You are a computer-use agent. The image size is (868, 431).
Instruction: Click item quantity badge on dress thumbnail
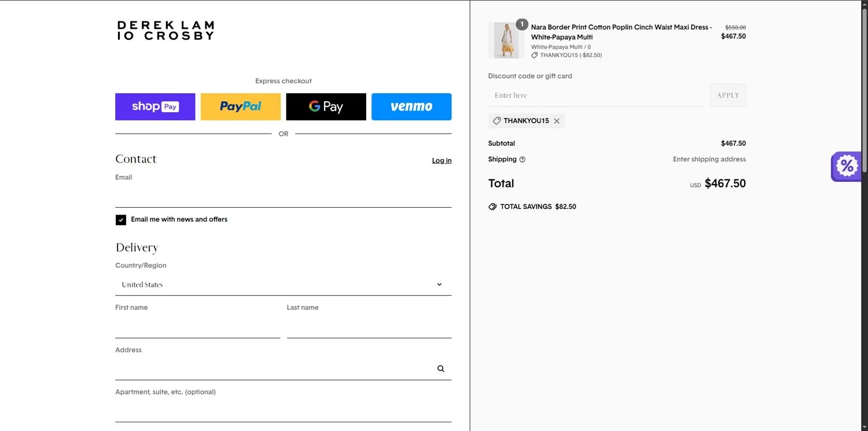pos(522,24)
